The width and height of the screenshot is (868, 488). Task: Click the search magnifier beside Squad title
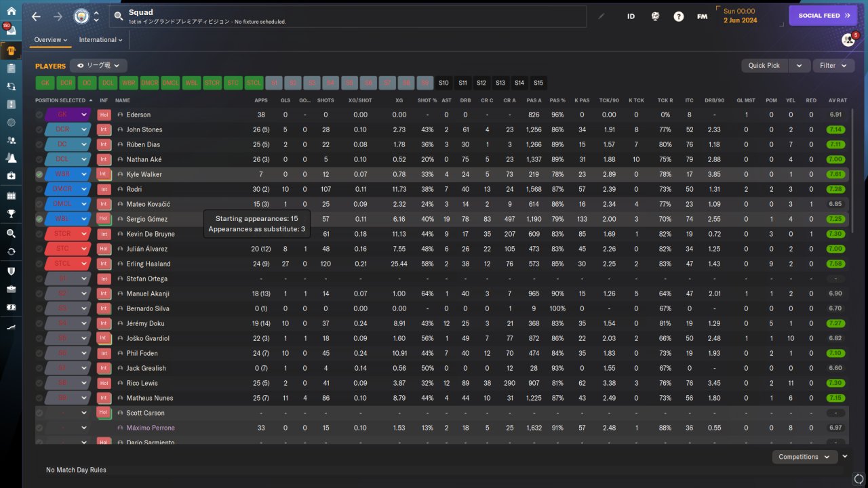[x=119, y=16]
